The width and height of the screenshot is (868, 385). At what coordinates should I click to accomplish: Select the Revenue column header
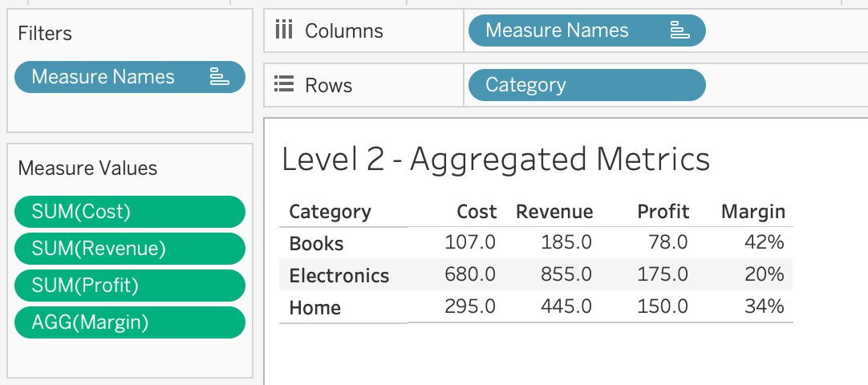pyautogui.click(x=554, y=212)
